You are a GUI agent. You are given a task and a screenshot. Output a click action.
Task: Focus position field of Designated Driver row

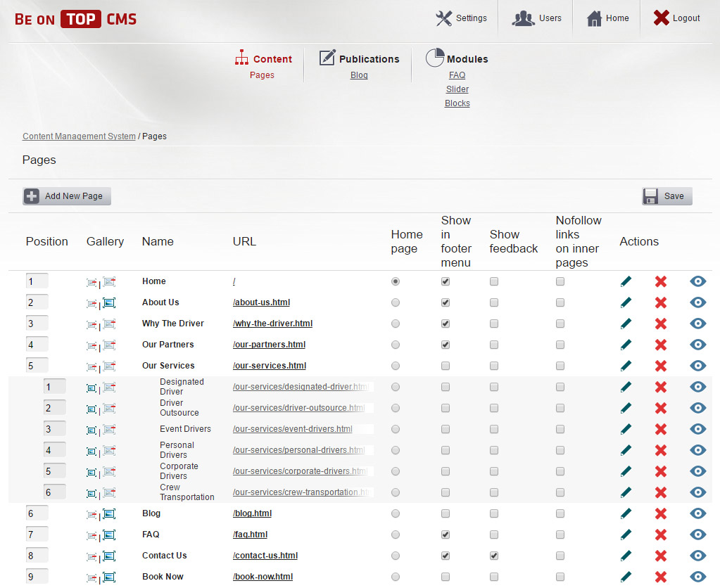(54, 387)
